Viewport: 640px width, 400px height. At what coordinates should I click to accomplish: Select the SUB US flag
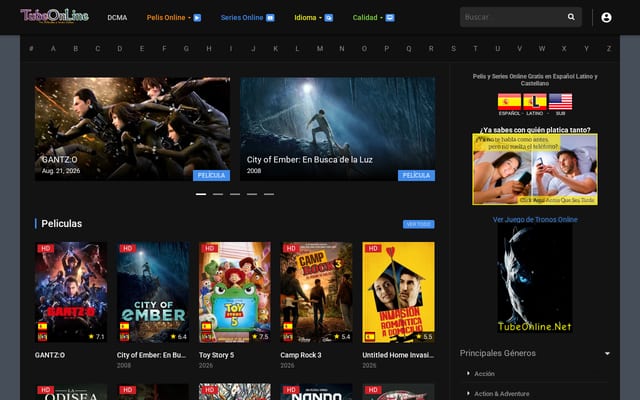(560, 102)
